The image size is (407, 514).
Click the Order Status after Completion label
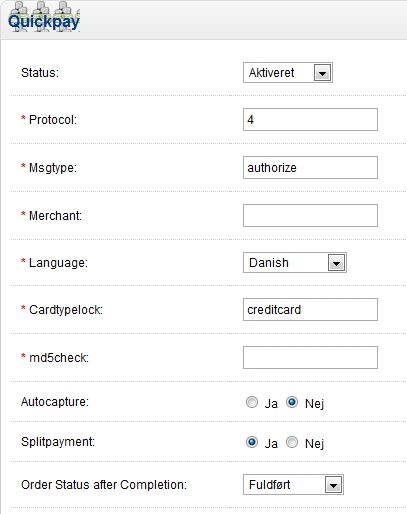[x=104, y=484]
